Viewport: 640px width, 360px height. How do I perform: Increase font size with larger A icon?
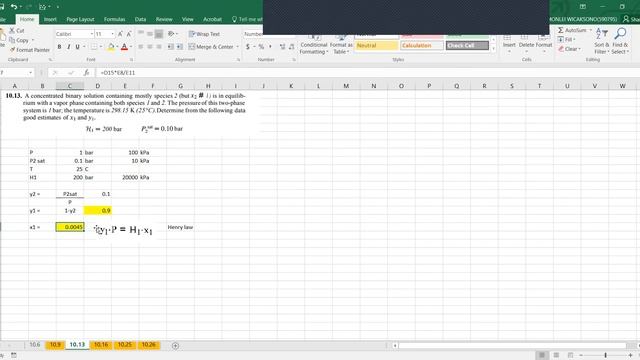coord(120,34)
